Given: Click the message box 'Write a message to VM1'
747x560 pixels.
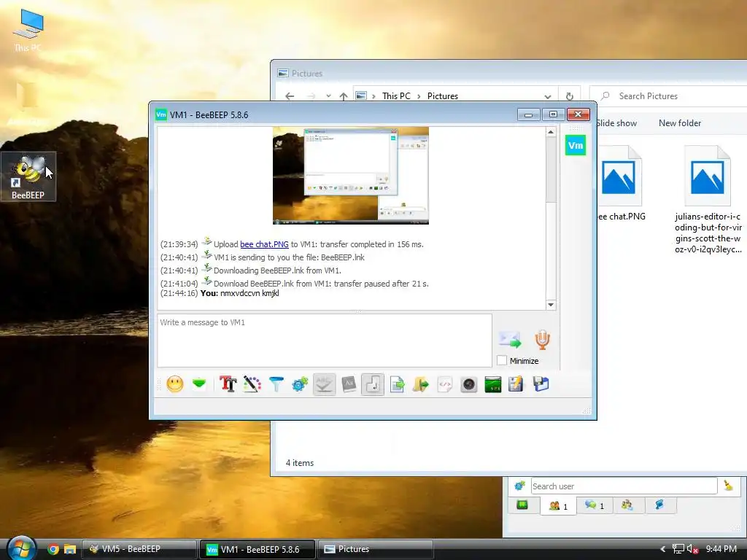Looking at the screenshot, I should click(x=325, y=341).
